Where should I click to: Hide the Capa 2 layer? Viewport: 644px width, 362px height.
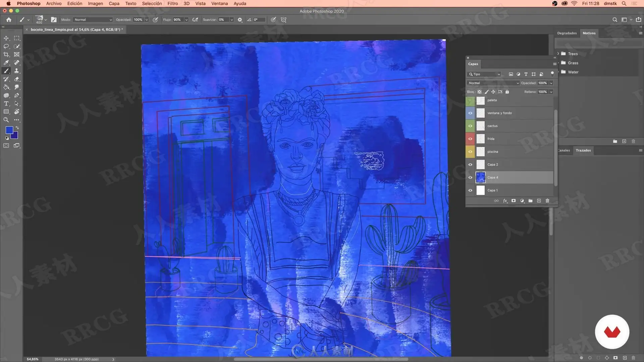pos(470,165)
